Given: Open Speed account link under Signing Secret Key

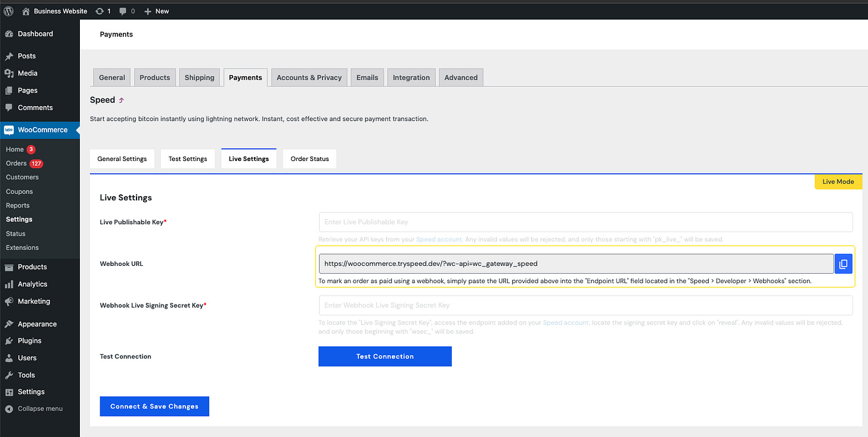Looking at the screenshot, I should point(566,323).
